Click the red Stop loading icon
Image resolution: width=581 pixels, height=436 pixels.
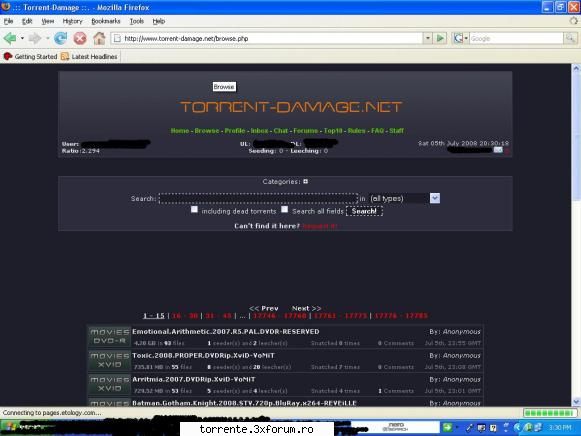[80, 38]
